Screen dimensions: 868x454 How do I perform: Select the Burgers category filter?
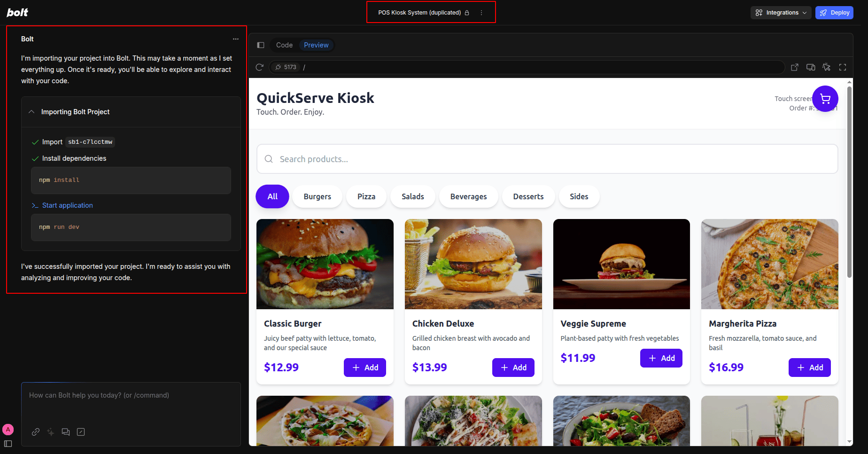(318, 196)
